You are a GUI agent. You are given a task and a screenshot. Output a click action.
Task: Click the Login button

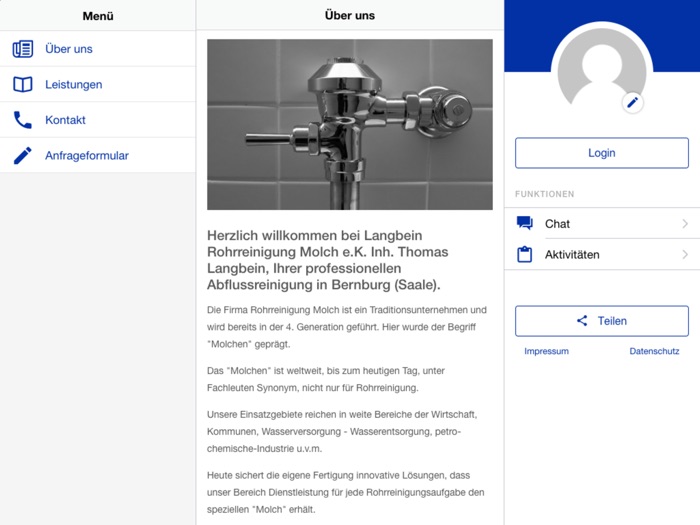coord(602,153)
